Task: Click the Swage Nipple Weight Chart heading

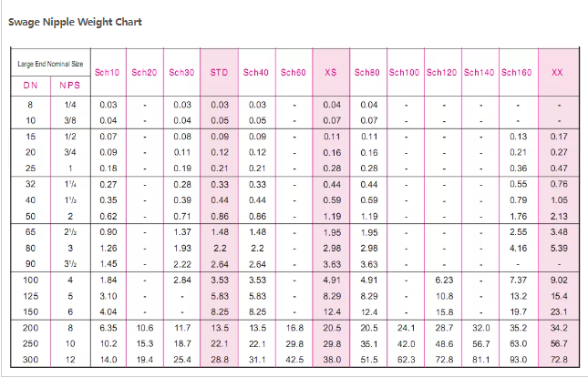Action: click(75, 22)
